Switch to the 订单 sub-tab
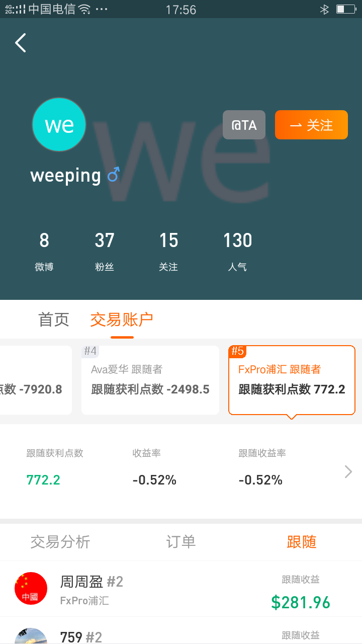Image resolution: width=362 pixels, height=644 pixels. tap(181, 542)
